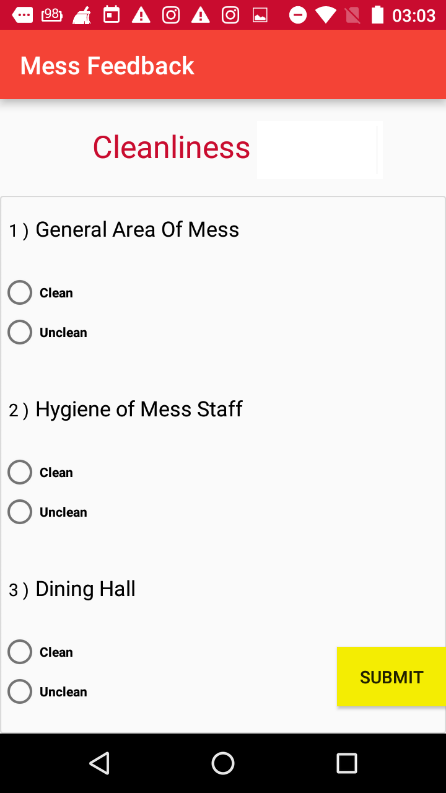
Task: Tap the first warning triangle notification icon
Action: 141,15
